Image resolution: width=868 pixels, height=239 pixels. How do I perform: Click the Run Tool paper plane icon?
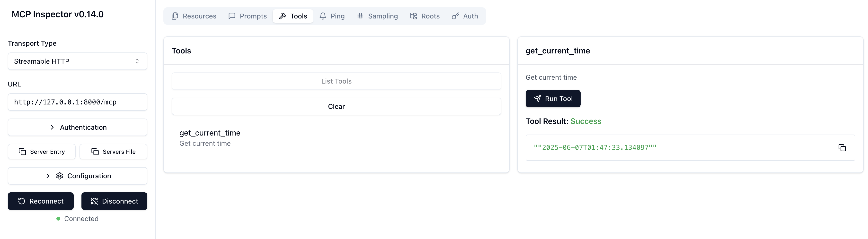537,99
